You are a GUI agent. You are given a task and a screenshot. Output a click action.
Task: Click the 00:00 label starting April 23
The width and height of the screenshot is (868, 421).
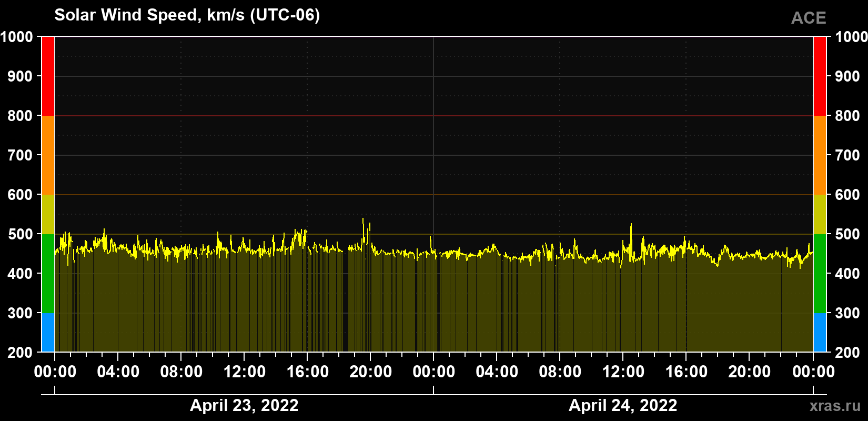click(55, 372)
